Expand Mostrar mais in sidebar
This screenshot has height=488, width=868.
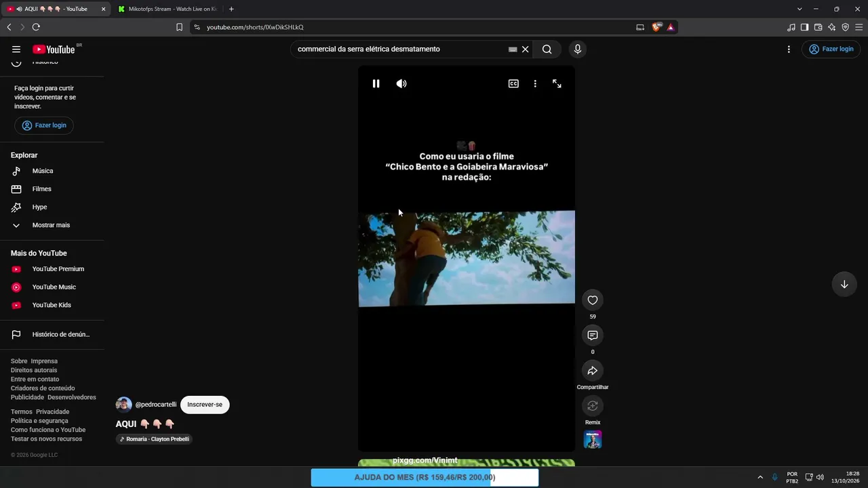point(51,225)
